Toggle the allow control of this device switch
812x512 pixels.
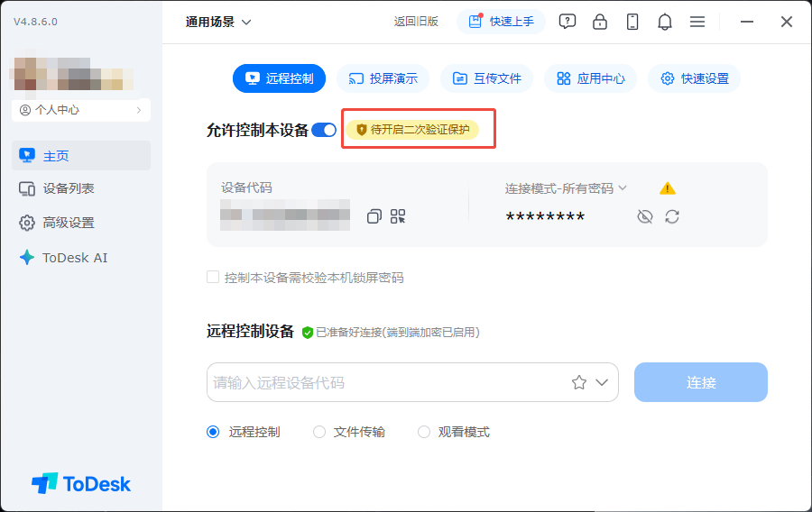(x=324, y=130)
